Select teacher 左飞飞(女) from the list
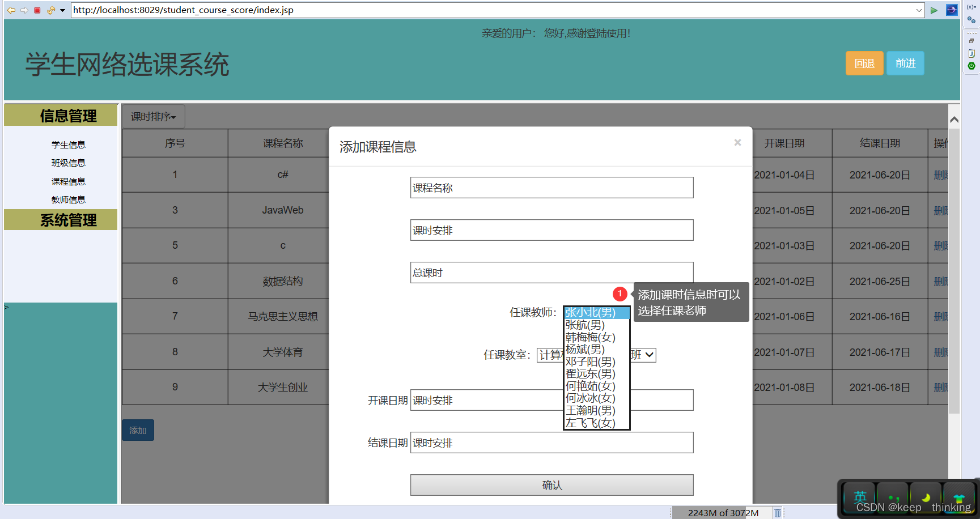 tap(596, 423)
